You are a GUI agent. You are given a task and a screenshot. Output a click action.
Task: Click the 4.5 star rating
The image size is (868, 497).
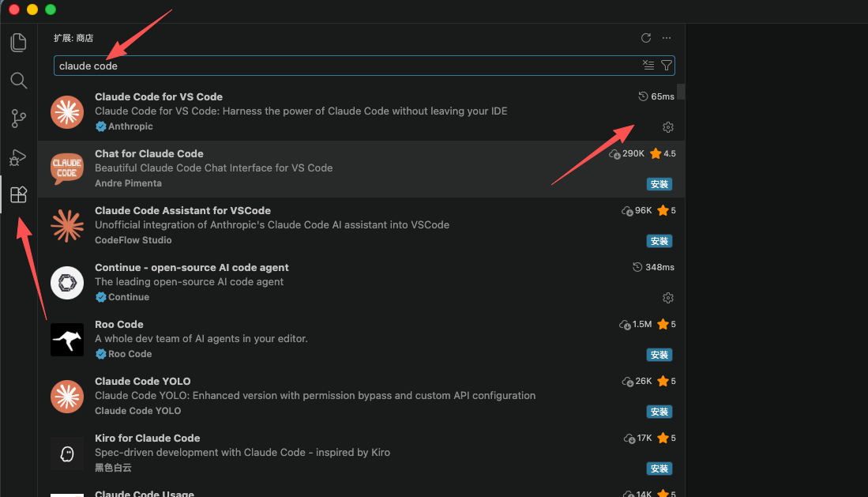tap(663, 153)
